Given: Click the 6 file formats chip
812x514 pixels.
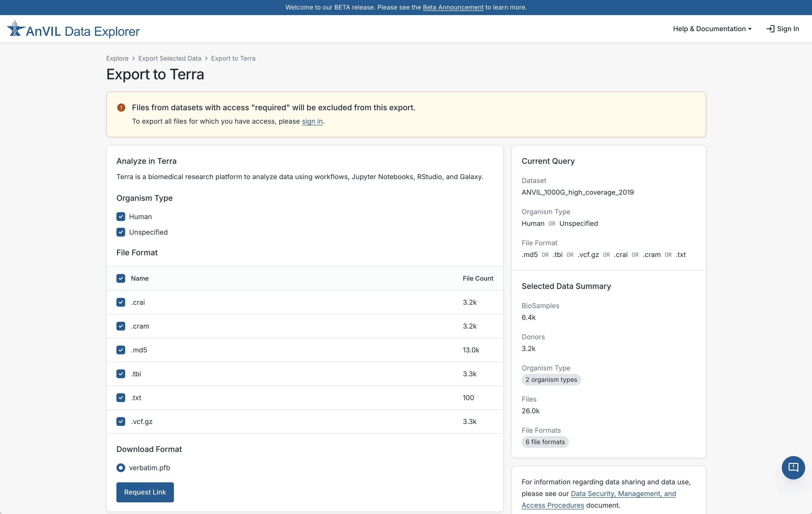Looking at the screenshot, I should (545, 442).
